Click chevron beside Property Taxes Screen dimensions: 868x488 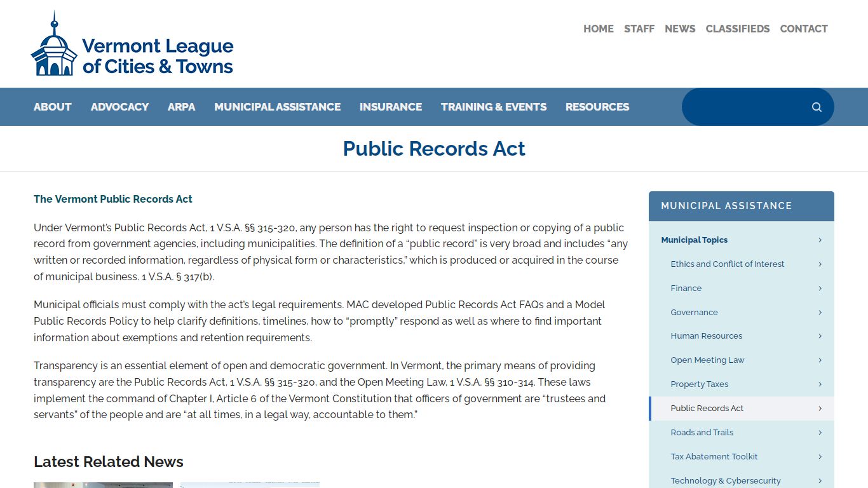coord(820,384)
